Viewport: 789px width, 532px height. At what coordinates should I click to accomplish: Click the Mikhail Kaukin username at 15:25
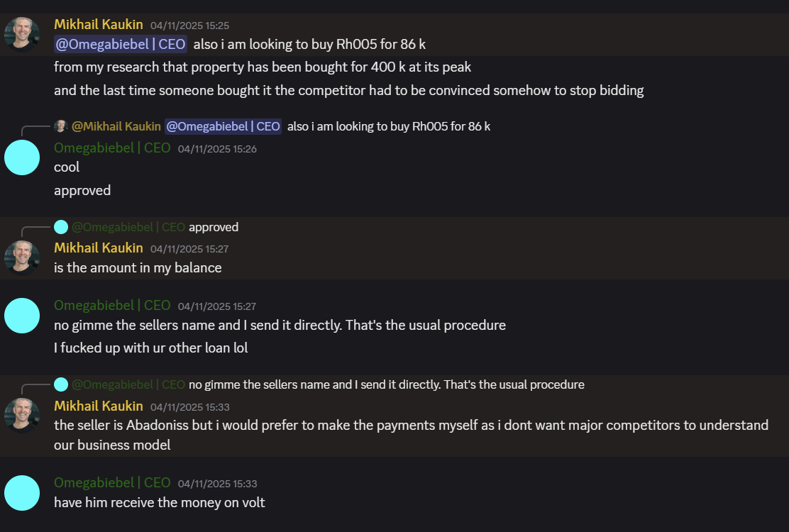click(99, 24)
